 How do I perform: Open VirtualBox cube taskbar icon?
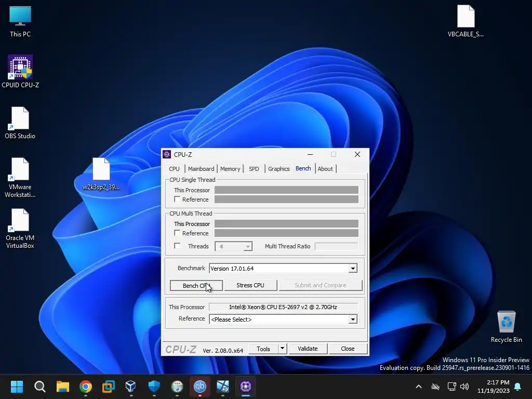tap(131, 386)
